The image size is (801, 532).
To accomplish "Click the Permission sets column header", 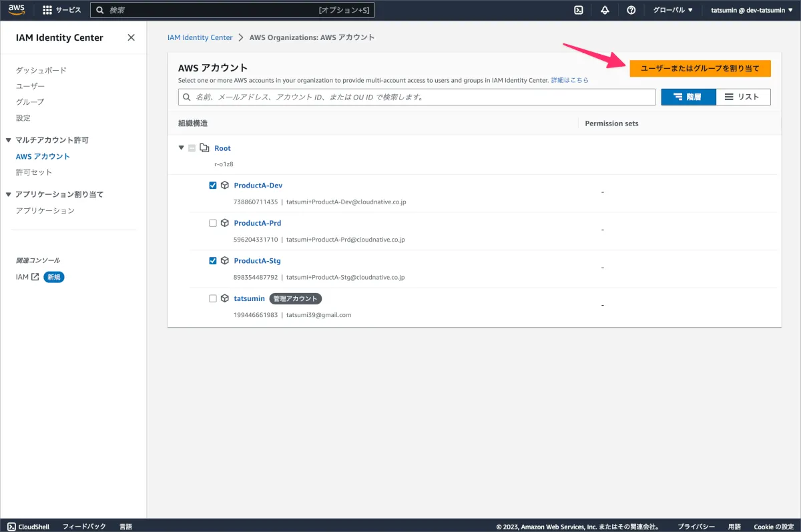I will [611, 123].
